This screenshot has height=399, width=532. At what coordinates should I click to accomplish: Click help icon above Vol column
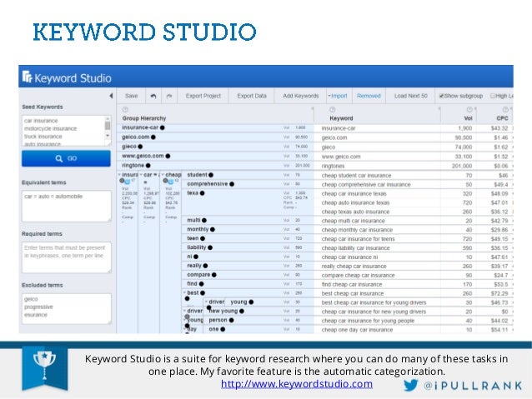[x=469, y=109]
